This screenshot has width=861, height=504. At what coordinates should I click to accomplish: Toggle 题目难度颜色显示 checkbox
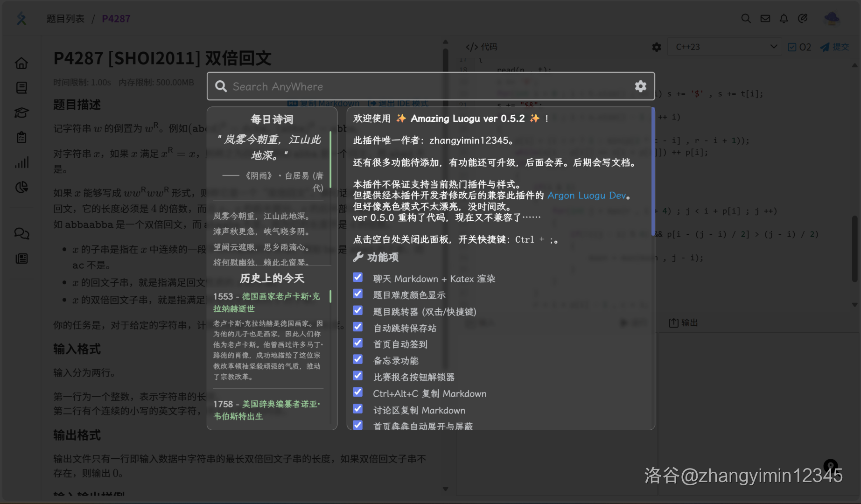click(358, 294)
